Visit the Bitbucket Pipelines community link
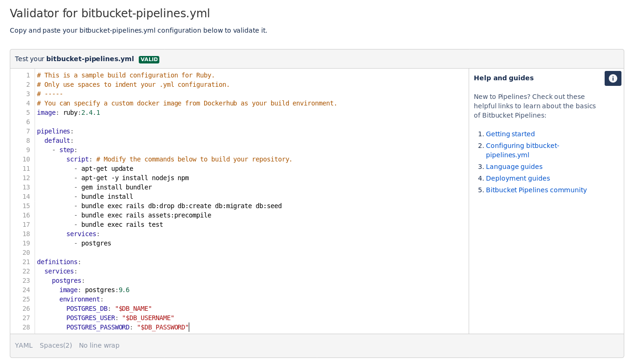 point(536,190)
